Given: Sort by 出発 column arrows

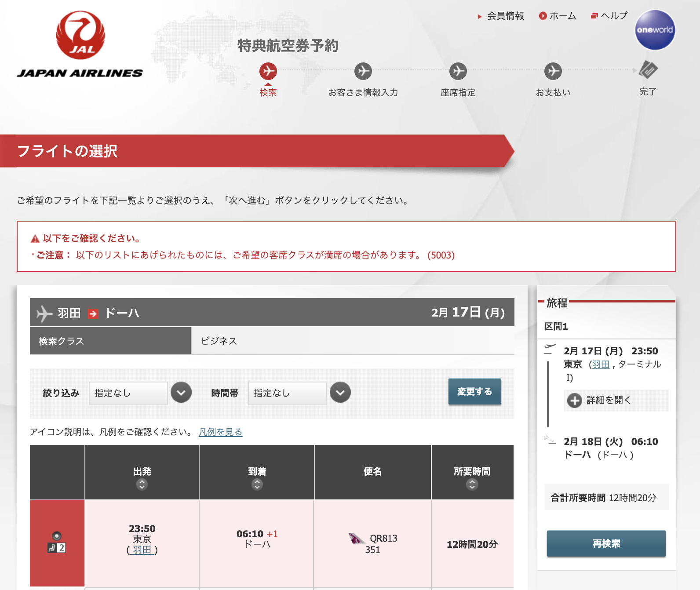Looking at the screenshot, I should [x=142, y=484].
